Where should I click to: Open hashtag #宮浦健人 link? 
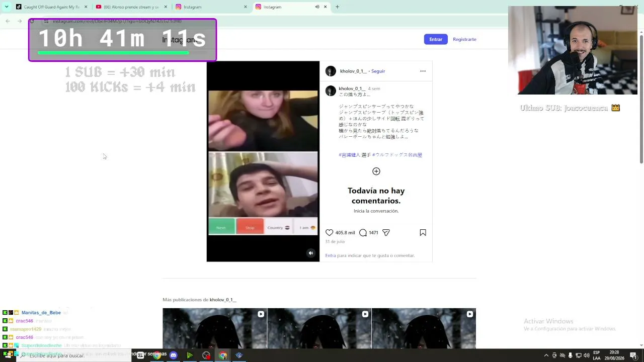click(x=350, y=155)
